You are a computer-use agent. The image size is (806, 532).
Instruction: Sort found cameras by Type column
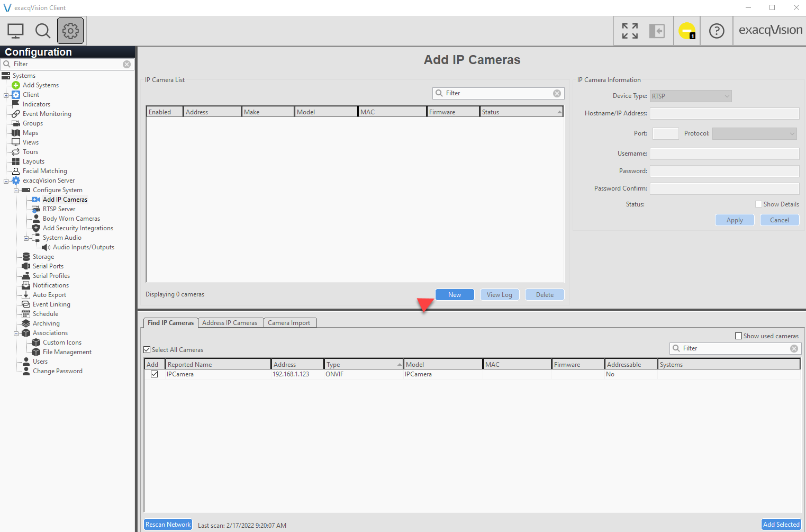pos(364,364)
